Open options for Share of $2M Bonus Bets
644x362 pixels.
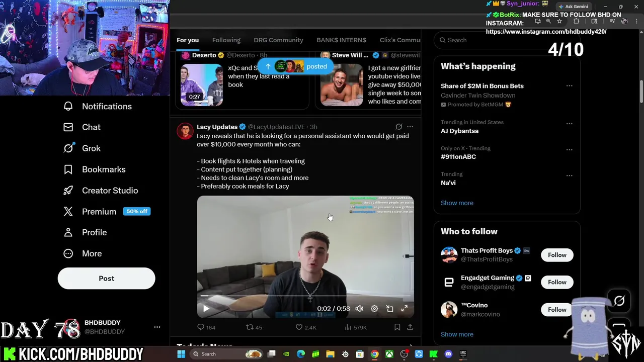coord(569,86)
